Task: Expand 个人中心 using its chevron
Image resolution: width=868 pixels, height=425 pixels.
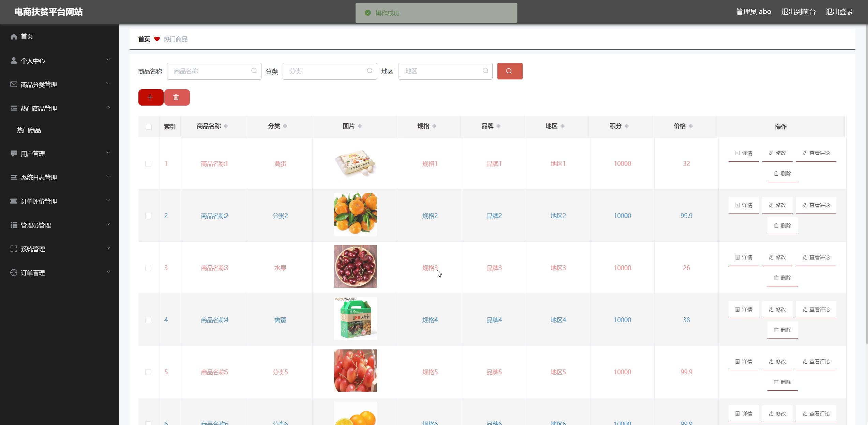Action: pyautogui.click(x=108, y=60)
